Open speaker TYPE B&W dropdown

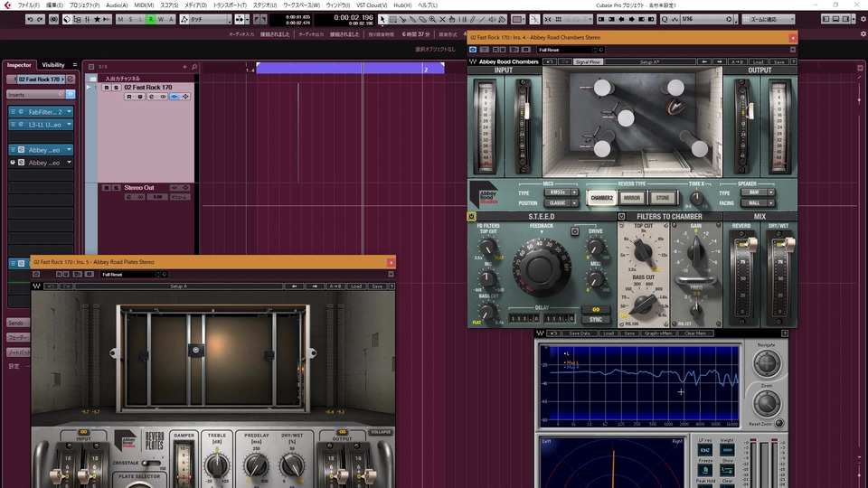[758, 192]
